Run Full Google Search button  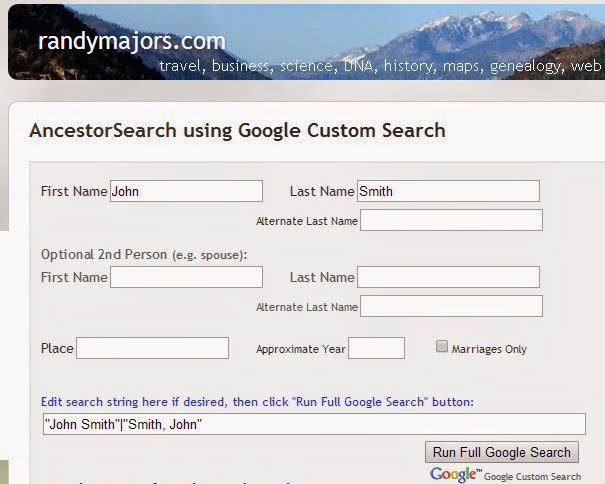(502, 452)
